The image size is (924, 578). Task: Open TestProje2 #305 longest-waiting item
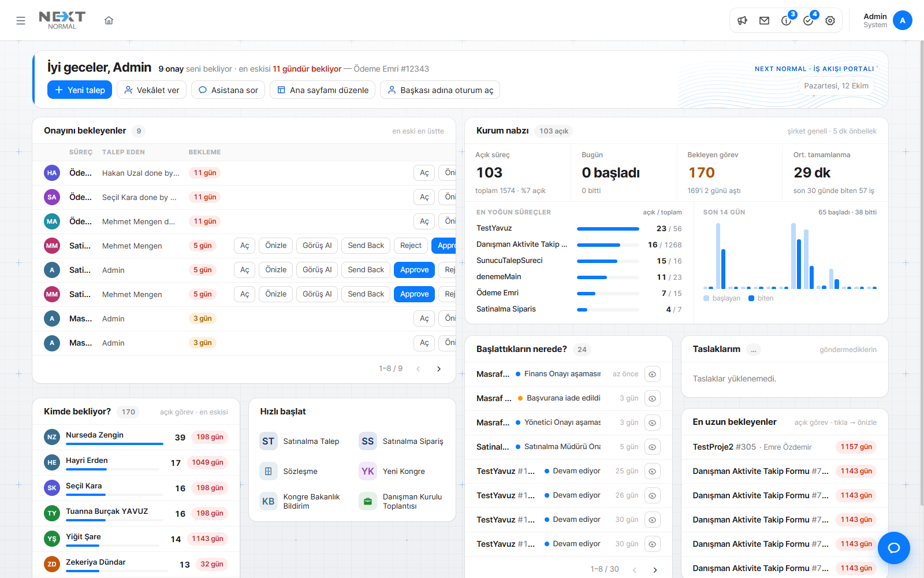784,447
